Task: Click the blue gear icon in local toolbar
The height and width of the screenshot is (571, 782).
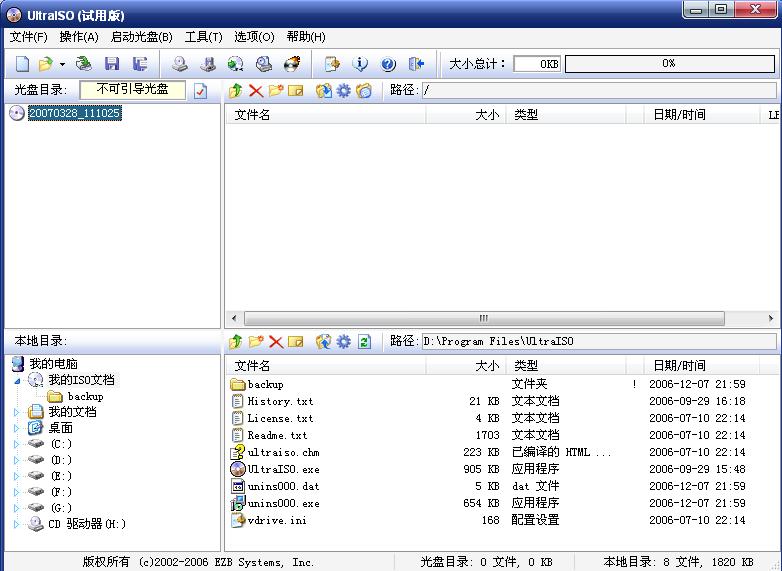Action: [344, 342]
